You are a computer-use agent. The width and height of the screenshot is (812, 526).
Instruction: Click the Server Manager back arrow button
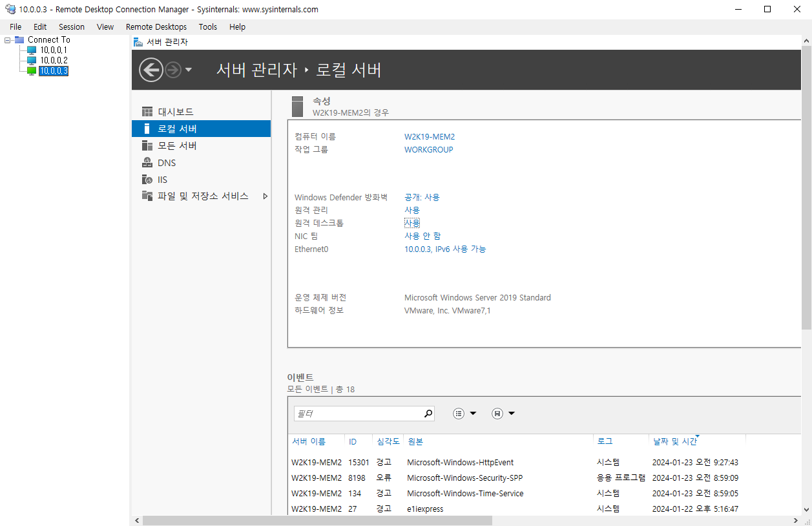pos(151,70)
